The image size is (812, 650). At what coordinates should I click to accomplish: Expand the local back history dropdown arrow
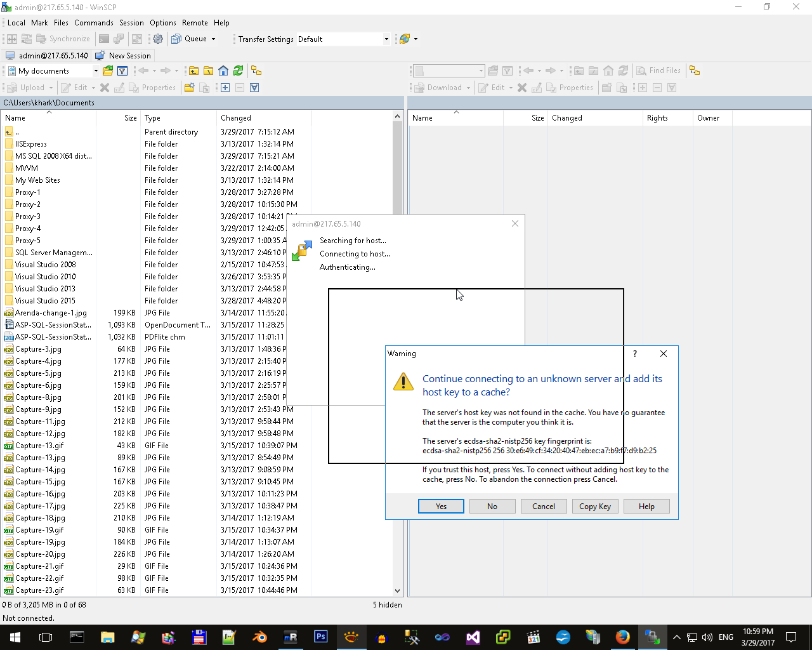(x=154, y=70)
